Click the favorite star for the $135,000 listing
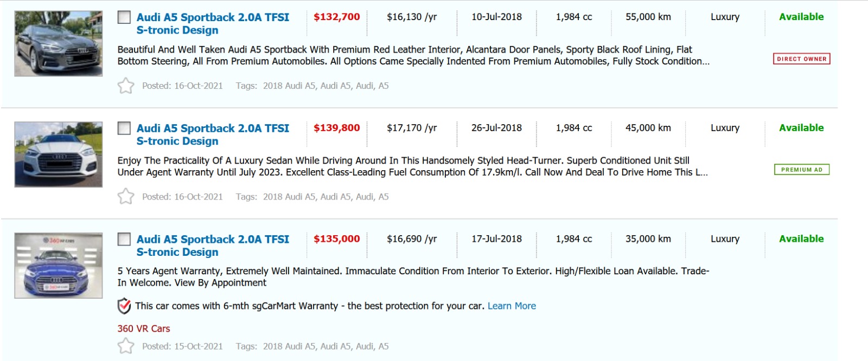The width and height of the screenshot is (868, 361). [126, 346]
